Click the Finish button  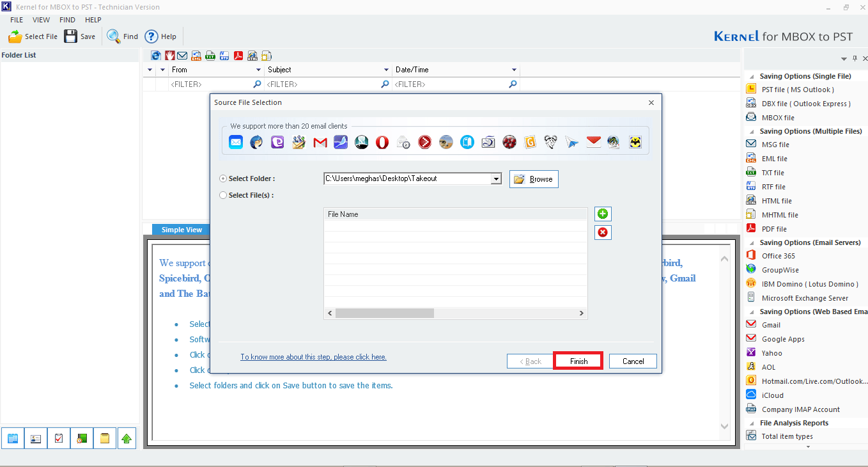[x=578, y=361]
